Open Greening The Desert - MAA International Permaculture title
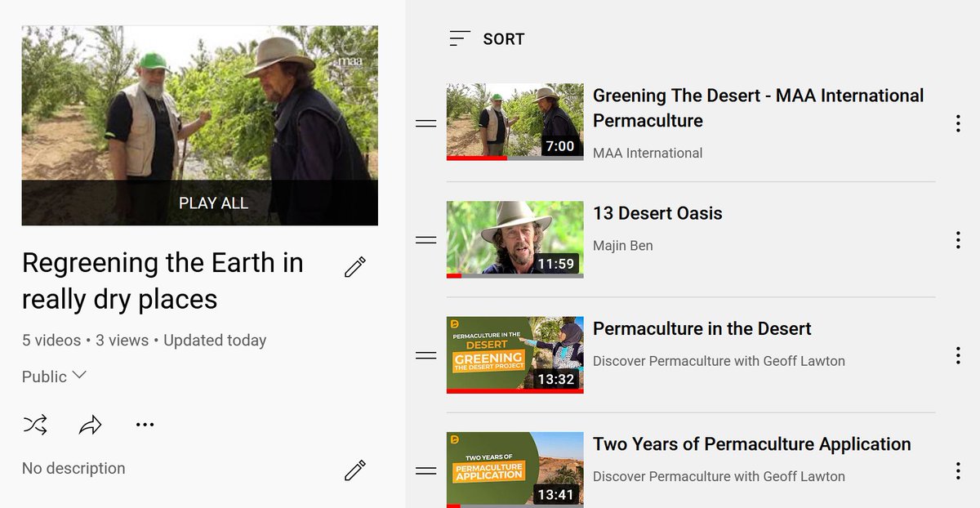980x508 pixels. click(x=758, y=108)
